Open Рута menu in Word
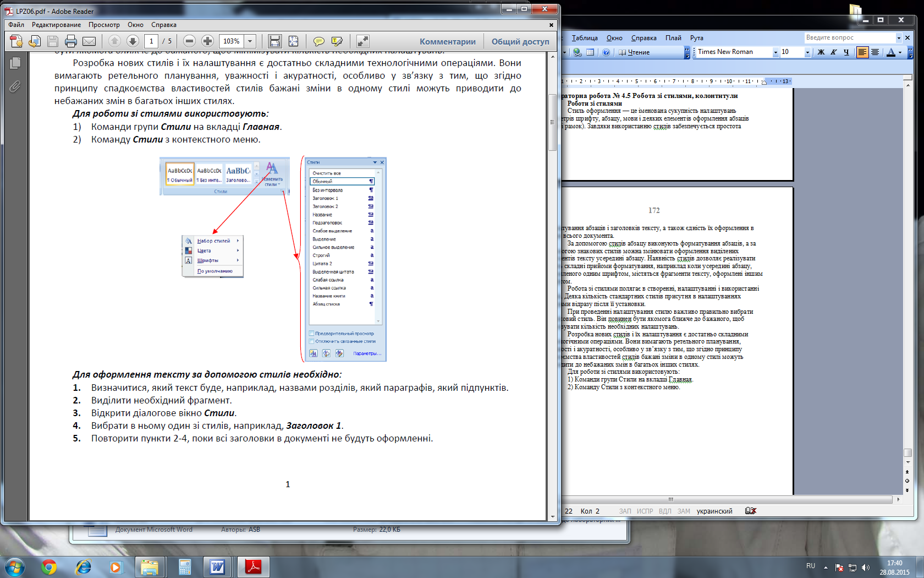Viewport: 924px width, 578px height. pos(697,38)
